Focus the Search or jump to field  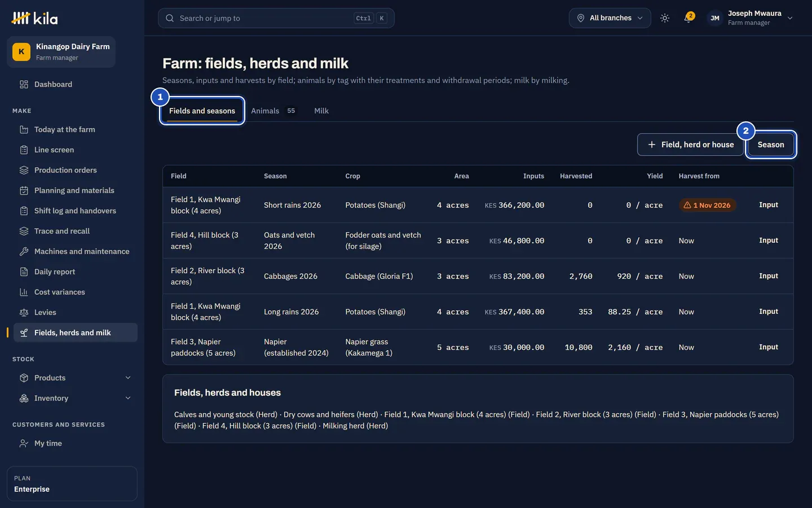tap(276, 18)
